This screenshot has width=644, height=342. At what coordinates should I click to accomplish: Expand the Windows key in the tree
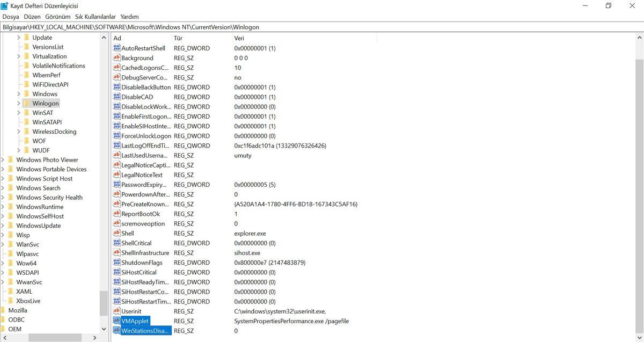pyautogui.click(x=18, y=93)
